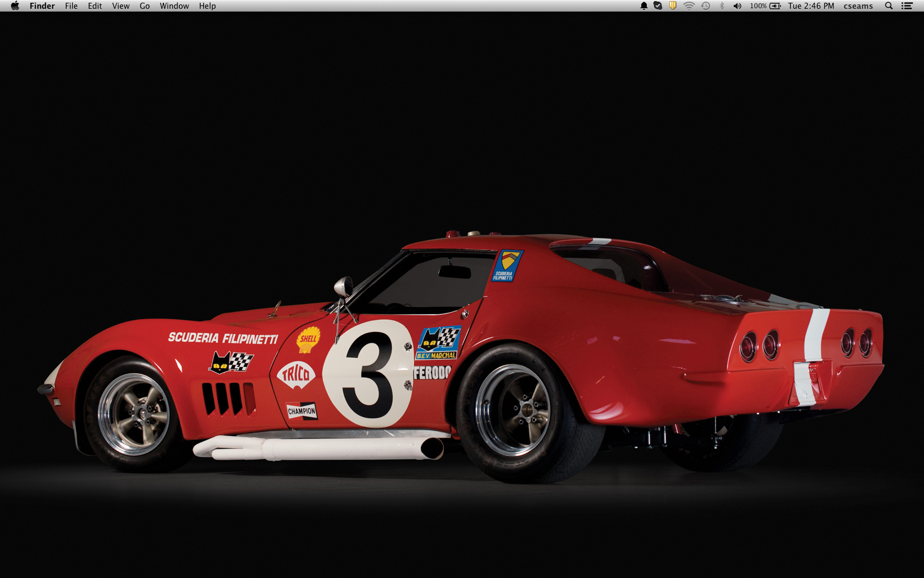Click the bell notification icon in menu bar
Screen dimensions: 924x578
[643, 6]
